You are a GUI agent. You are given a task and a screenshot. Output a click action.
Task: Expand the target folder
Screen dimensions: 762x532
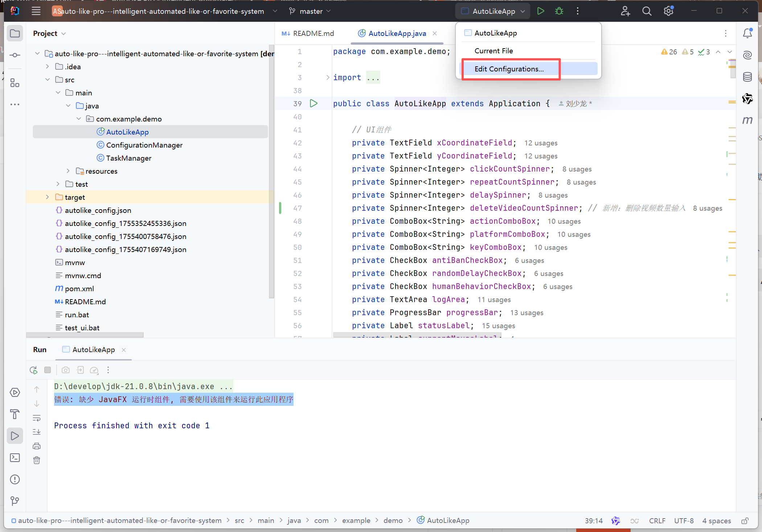pyautogui.click(x=48, y=197)
